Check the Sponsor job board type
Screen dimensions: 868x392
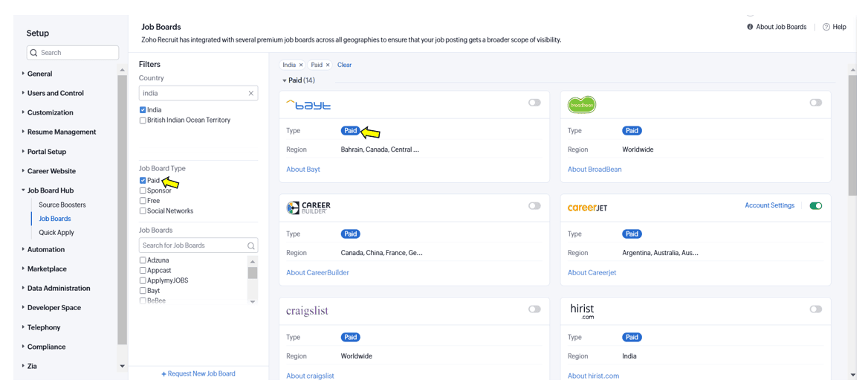coord(143,190)
